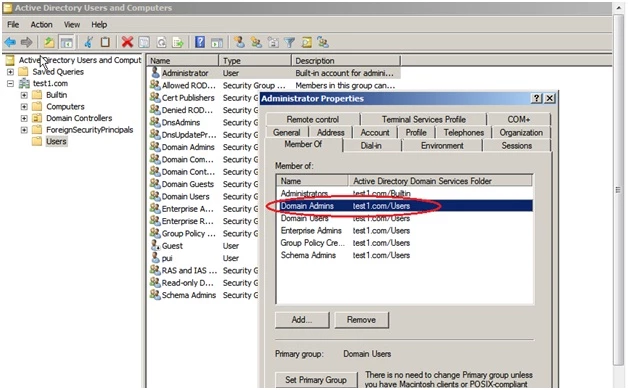Select Group Policy Cre... in Member of list
This screenshot has height=390, width=628.
405,243
